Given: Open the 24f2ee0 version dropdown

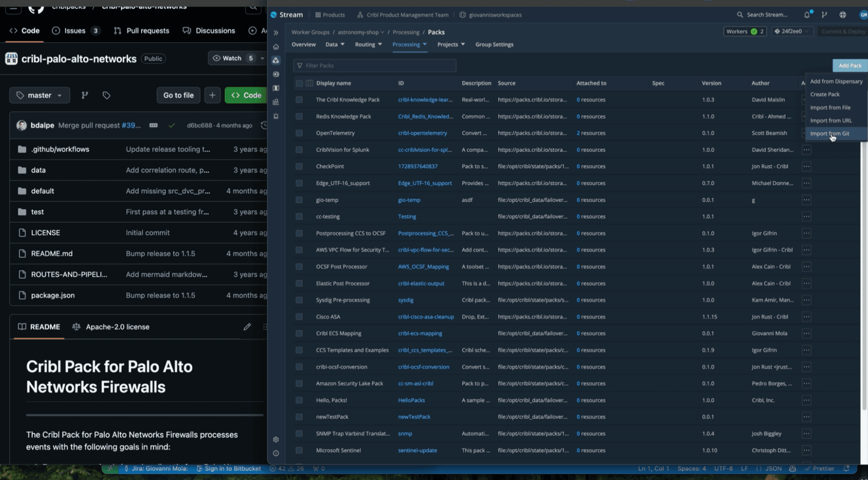Looking at the screenshot, I should pos(792,31).
